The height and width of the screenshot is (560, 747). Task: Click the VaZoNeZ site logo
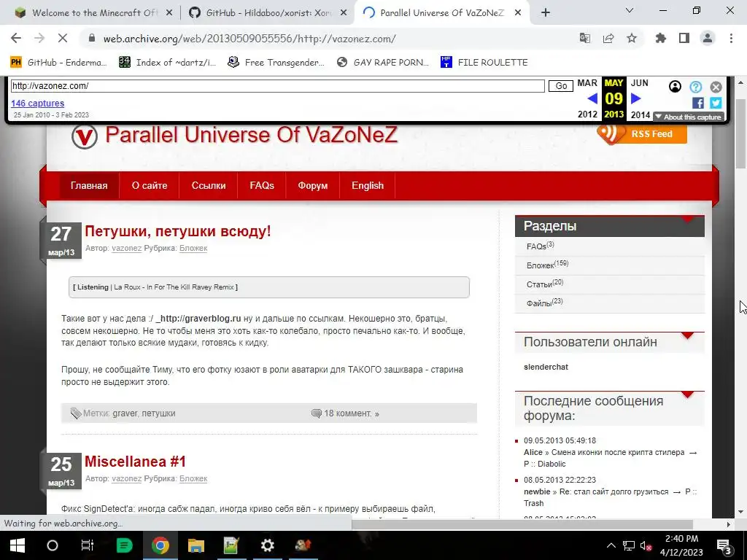[x=85, y=136]
